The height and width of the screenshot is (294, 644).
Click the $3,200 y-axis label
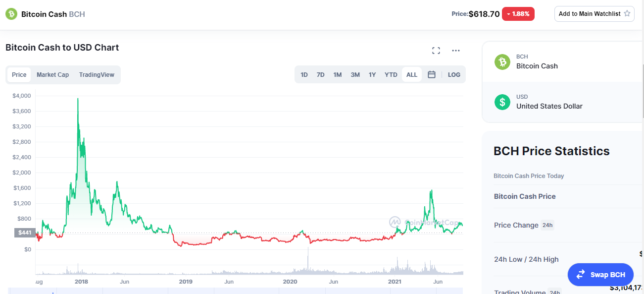tap(22, 126)
